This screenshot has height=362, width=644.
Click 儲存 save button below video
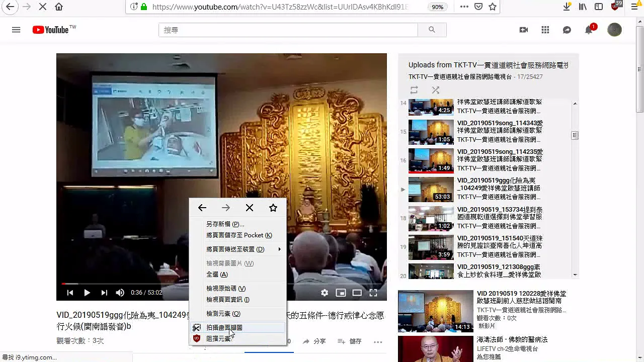click(350, 341)
